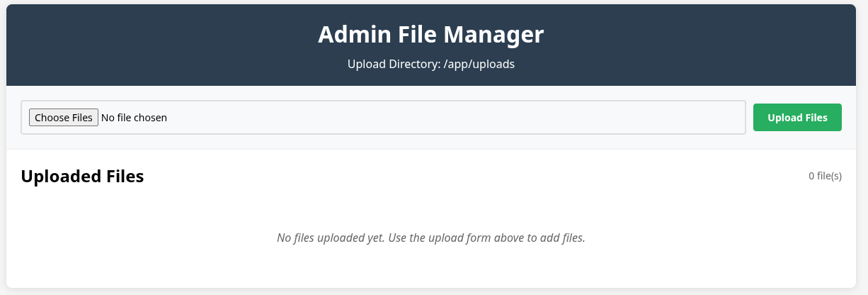Click the Uploaded Files heading
This screenshot has width=868, height=295.
82,177
